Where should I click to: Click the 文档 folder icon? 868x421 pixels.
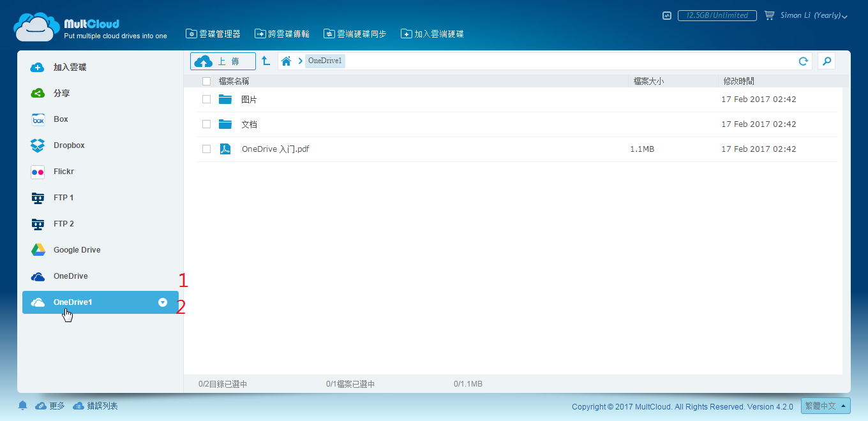click(225, 124)
